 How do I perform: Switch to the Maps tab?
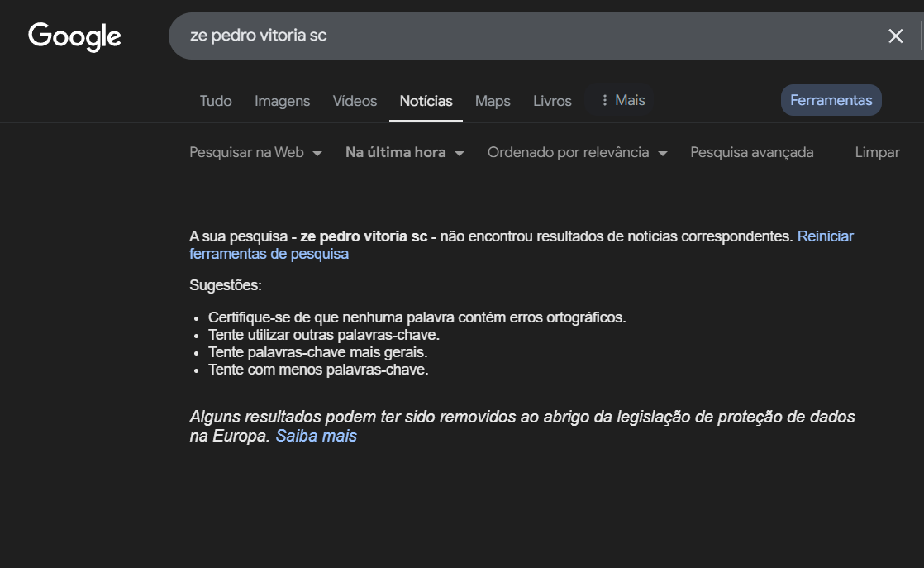(493, 101)
